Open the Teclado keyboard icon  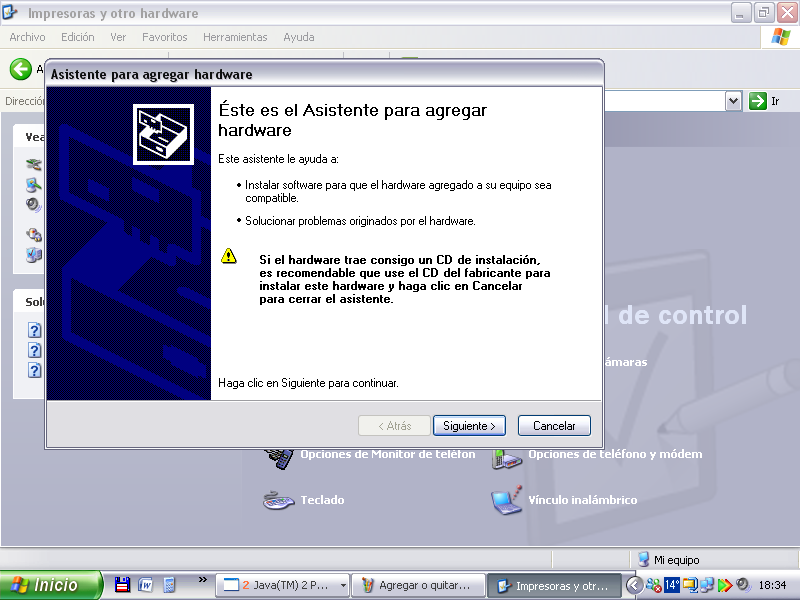pos(279,500)
